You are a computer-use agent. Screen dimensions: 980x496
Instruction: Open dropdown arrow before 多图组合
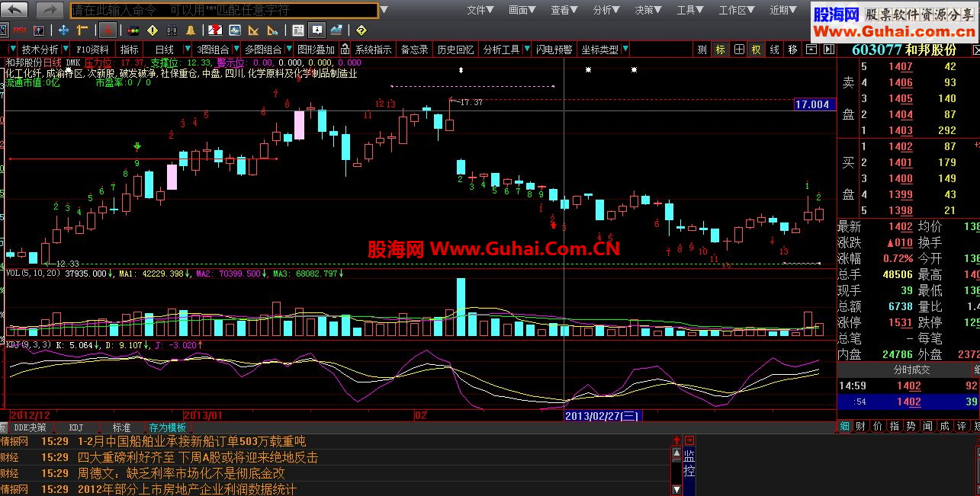[x=236, y=50]
